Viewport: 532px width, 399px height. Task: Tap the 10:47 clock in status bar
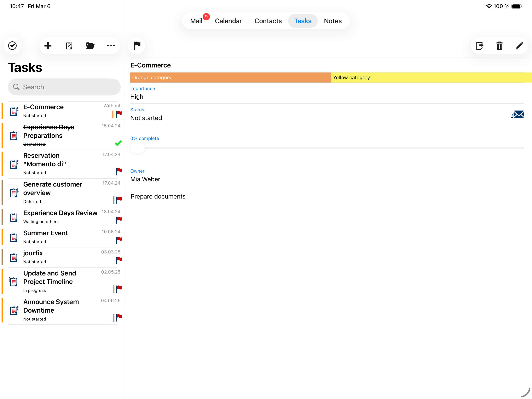click(17, 6)
